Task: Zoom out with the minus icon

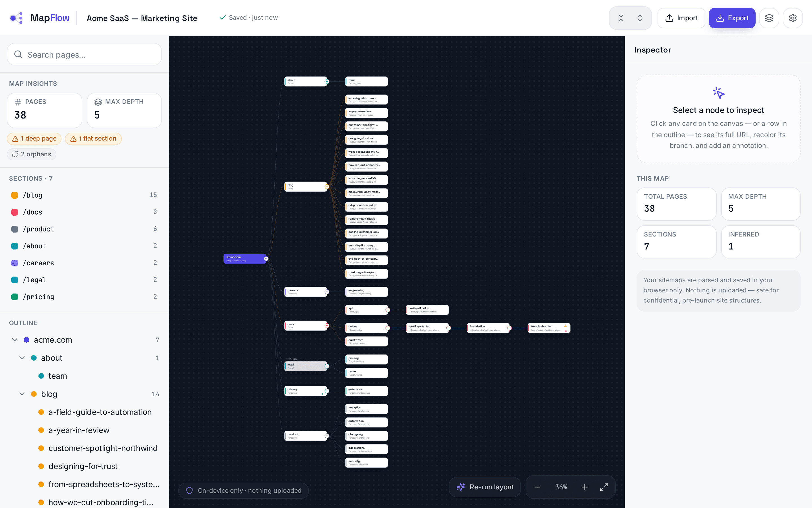Action: (x=537, y=487)
